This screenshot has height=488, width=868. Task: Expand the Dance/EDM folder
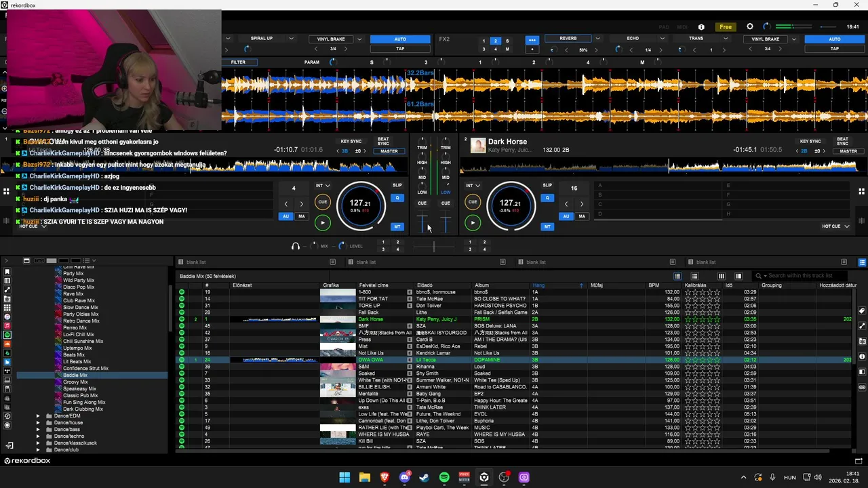tap(38, 415)
